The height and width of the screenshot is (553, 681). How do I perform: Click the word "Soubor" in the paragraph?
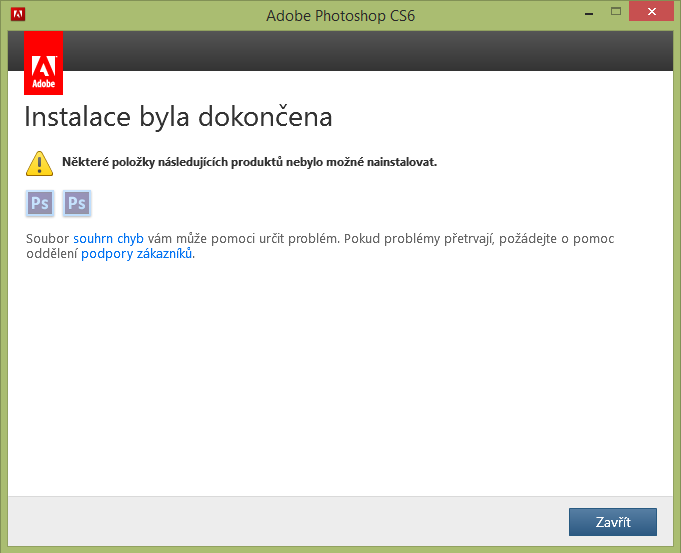(x=48, y=239)
